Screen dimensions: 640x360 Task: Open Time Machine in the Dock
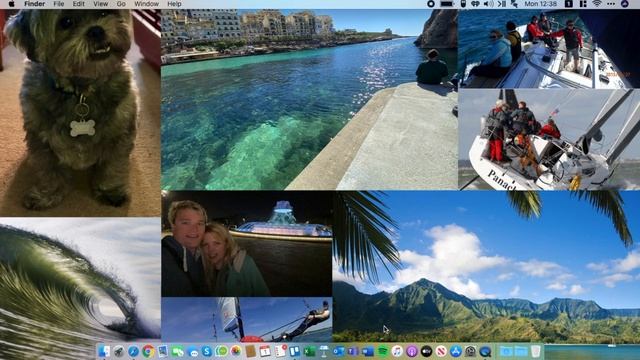tap(470, 351)
